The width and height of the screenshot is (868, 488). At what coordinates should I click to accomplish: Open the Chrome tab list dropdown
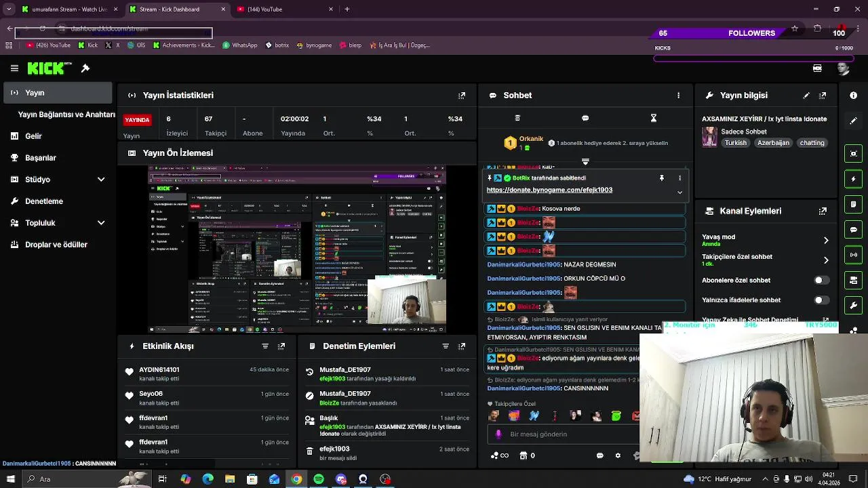click(x=9, y=9)
